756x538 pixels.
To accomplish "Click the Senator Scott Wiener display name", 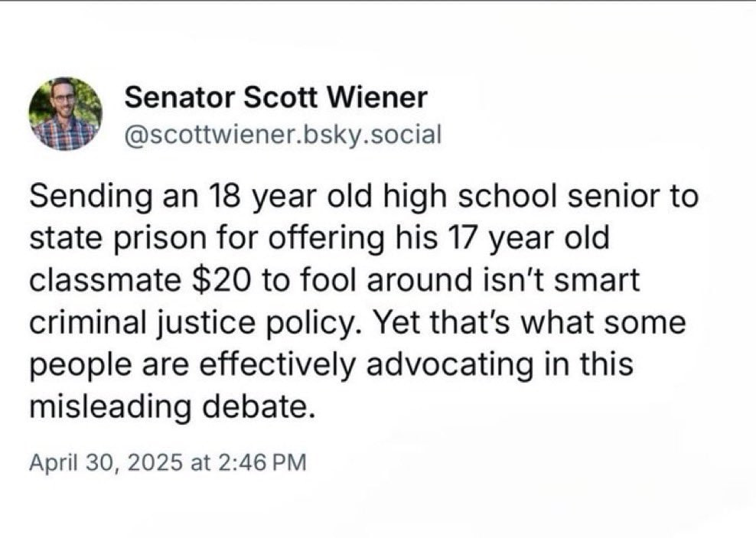I will tap(275, 97).
